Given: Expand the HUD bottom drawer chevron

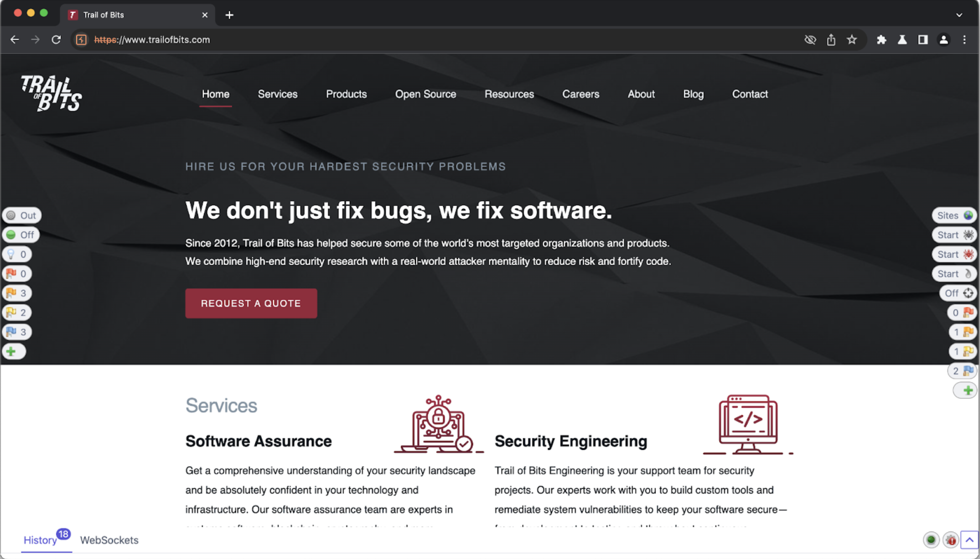Looking at the screenshot, I should click(969, 540).
